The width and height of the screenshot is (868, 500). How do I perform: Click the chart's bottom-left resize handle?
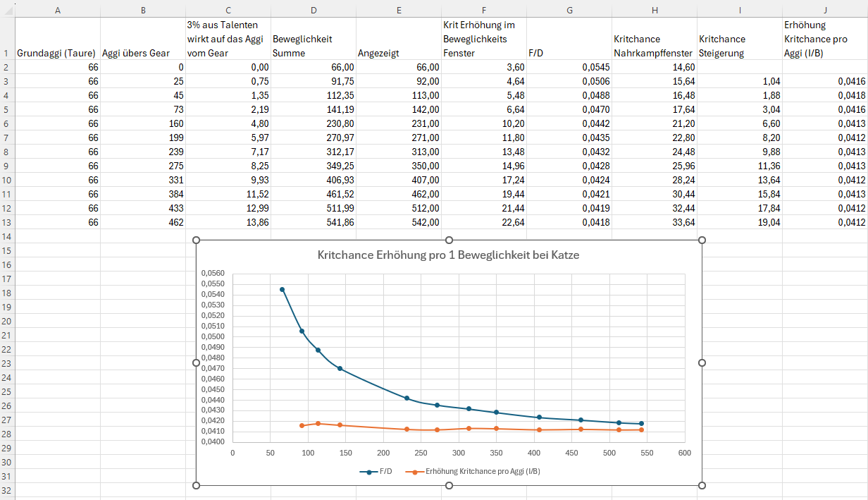pos(197,485)
